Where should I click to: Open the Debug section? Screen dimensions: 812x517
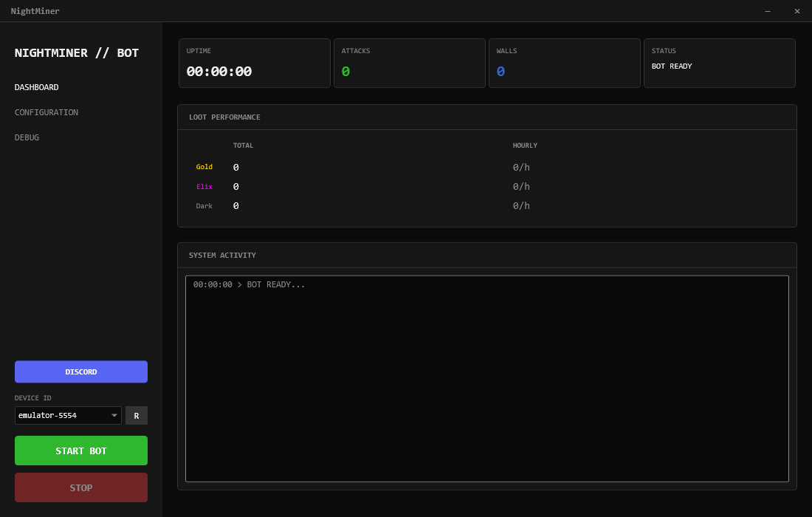pyautogui.click(x=27, y=137)
